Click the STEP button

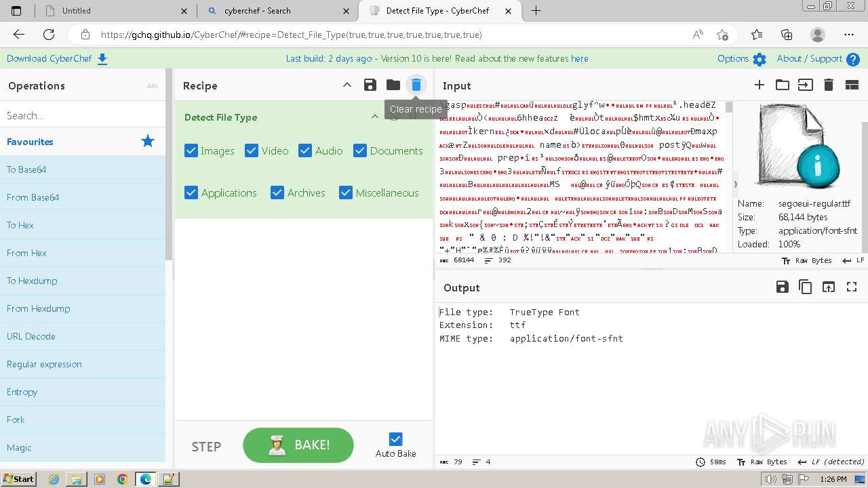tap(206, 447)
